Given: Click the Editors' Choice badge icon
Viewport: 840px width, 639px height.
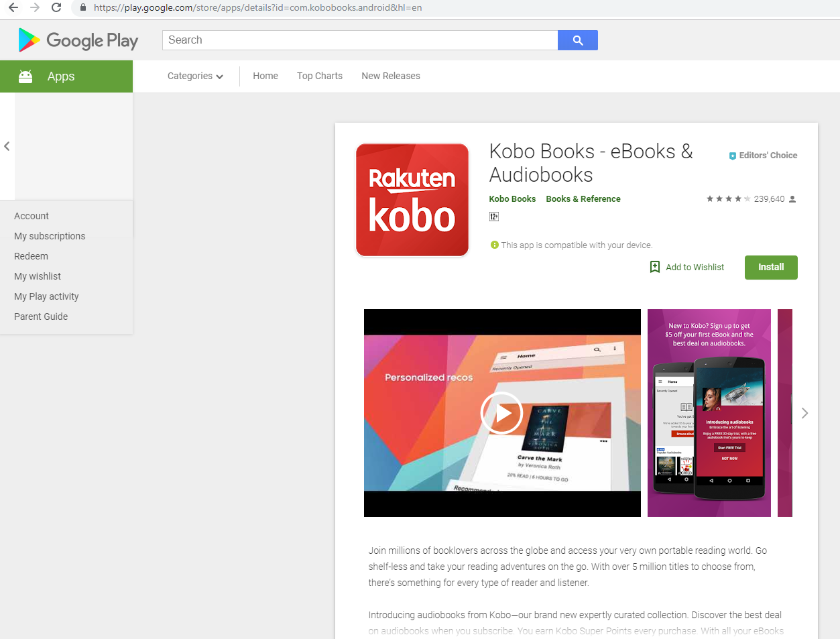Looking at the screenshot, I should 733,155.
